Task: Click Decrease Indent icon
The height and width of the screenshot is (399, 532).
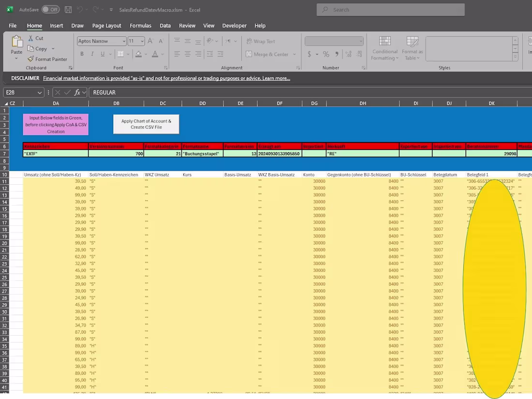Action: click(210, 54)
